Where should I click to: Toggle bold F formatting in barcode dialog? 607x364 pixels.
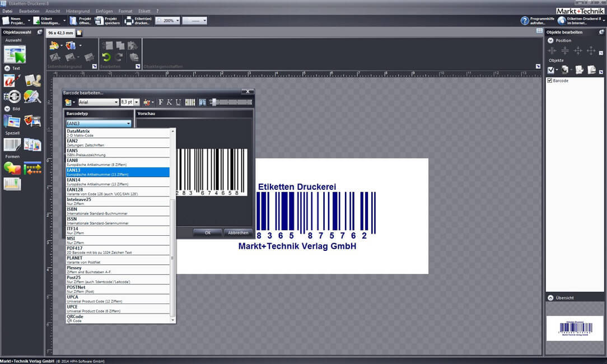coord(161,102)
